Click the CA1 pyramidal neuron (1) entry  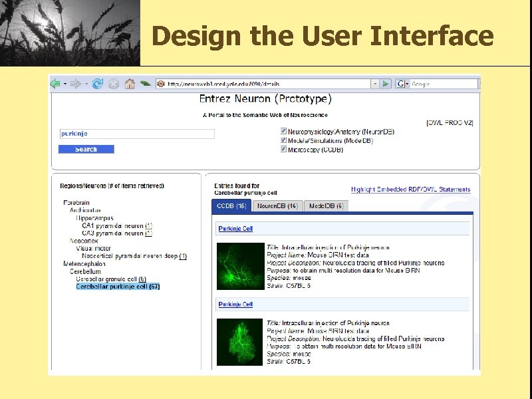click(117, 226)
